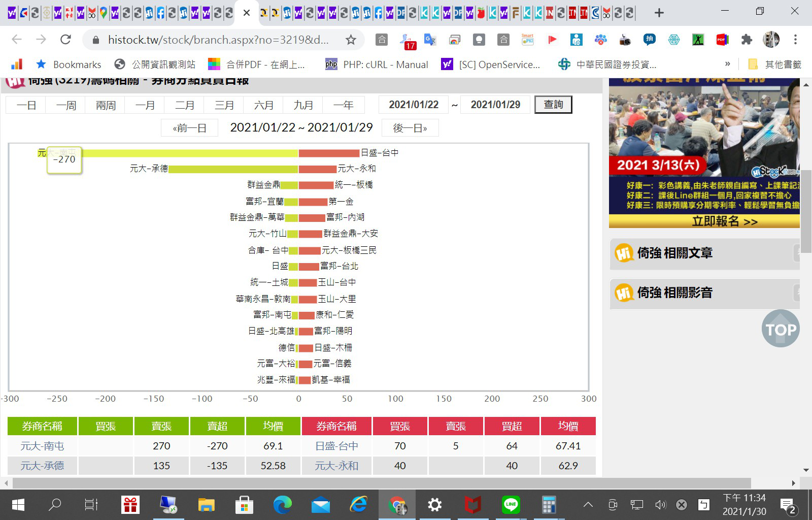Image resolution: width=812 pixels, height=520 pixels.
Task: Open the Chrome three-dot menu
Action: 795,40
